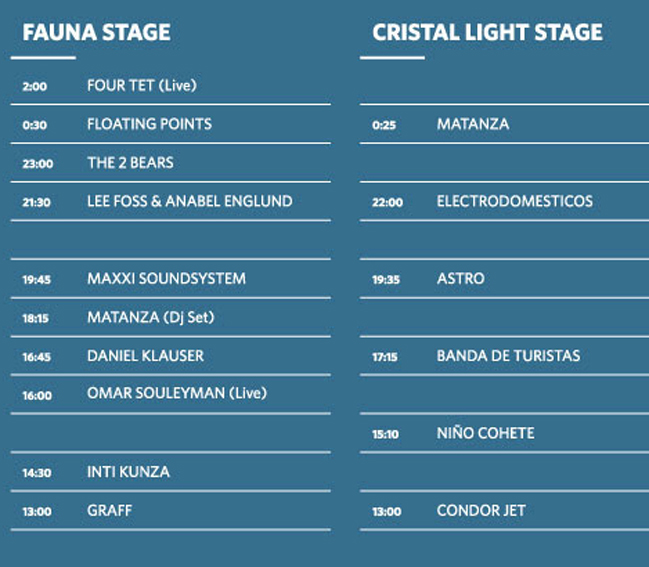Viewport: 649px width, 567px height.
Task: Click MATANZA (Dj Set) on Fauna Stage
Action: (x=151, y=317)
